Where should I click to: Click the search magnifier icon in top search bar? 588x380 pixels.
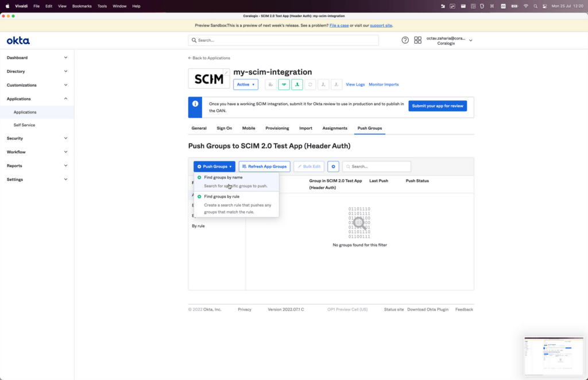point(194,40)
